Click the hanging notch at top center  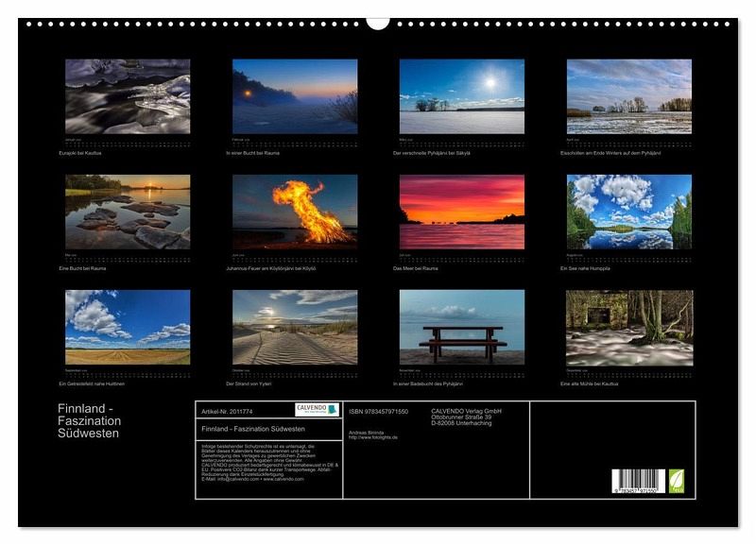378,22
